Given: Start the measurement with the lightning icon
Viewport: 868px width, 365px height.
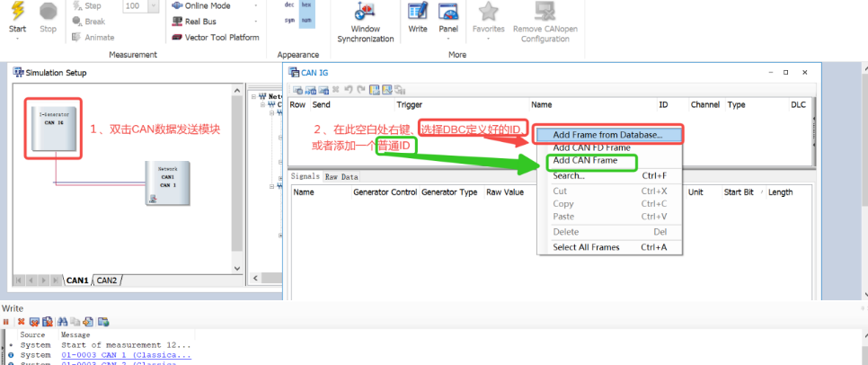Looking at the screenshot, I should [18, 13].
